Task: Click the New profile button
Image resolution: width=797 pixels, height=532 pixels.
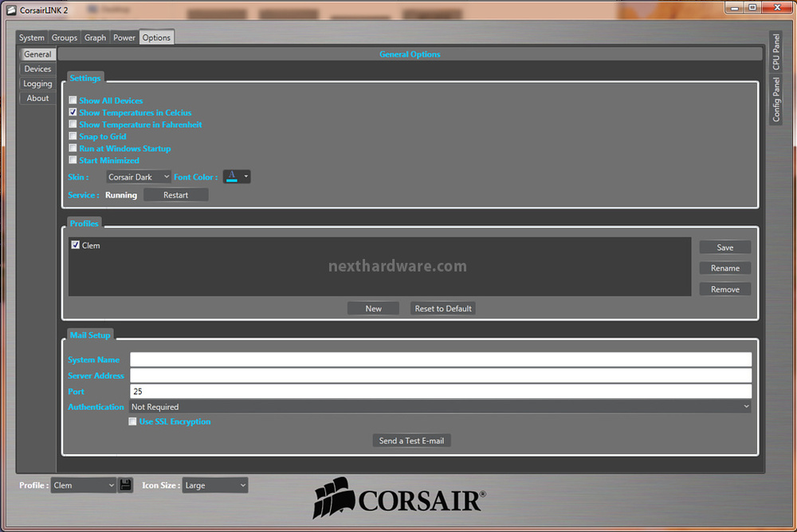Action: tap(373, 308)
